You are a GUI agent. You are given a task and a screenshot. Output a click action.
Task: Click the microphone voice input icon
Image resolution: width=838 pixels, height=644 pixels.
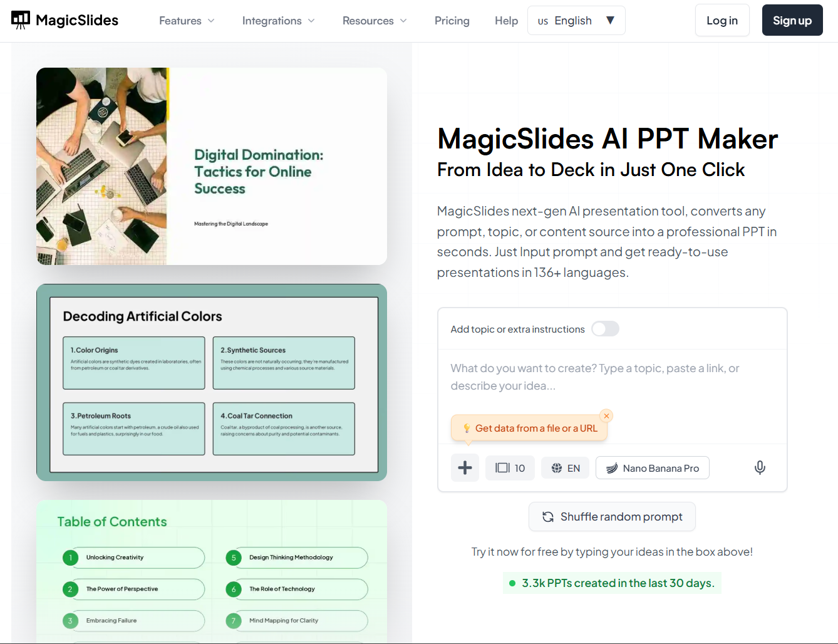[760, 468]
